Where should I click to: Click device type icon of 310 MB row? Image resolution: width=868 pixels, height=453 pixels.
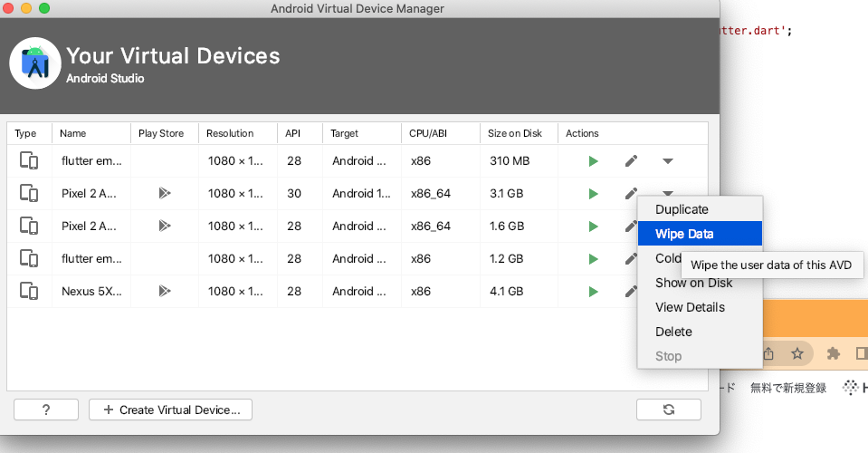(29, 160)
